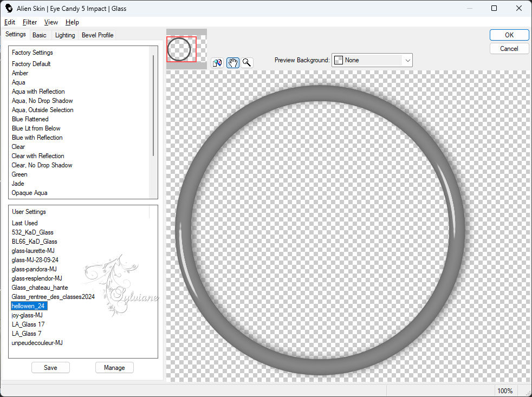Switch to the Lighting tab

(x=65, y=35)
